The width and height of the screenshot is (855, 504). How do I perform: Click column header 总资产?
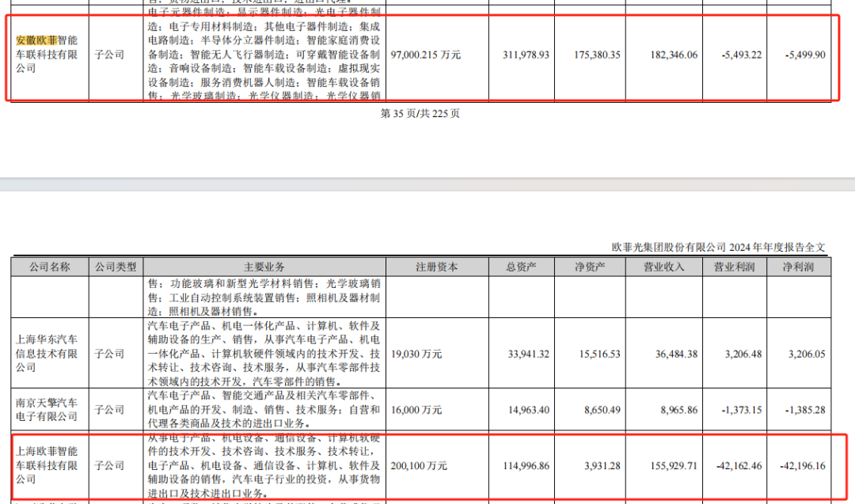pos(521,267)
